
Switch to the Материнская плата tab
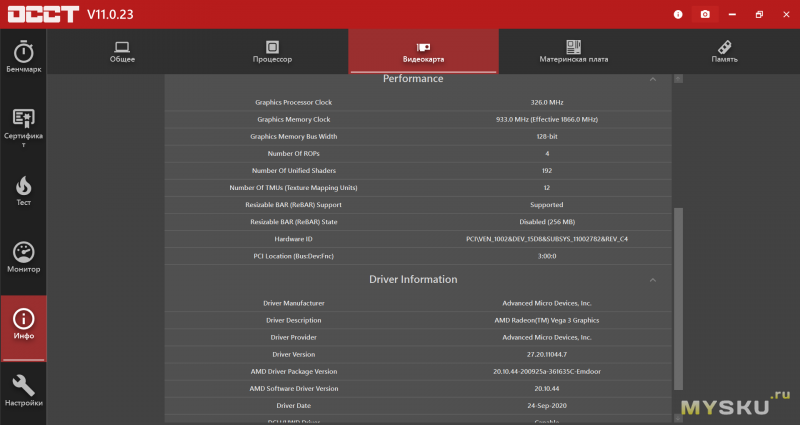click(573, 52)
